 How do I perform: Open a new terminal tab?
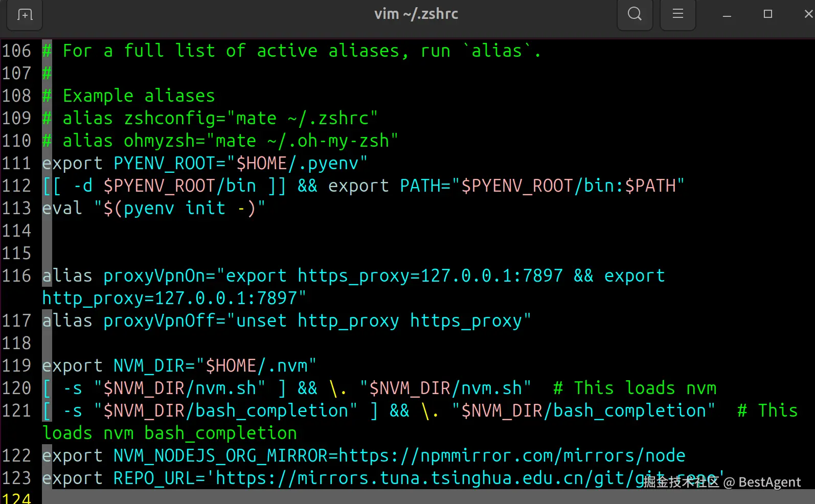coord(25,14)
